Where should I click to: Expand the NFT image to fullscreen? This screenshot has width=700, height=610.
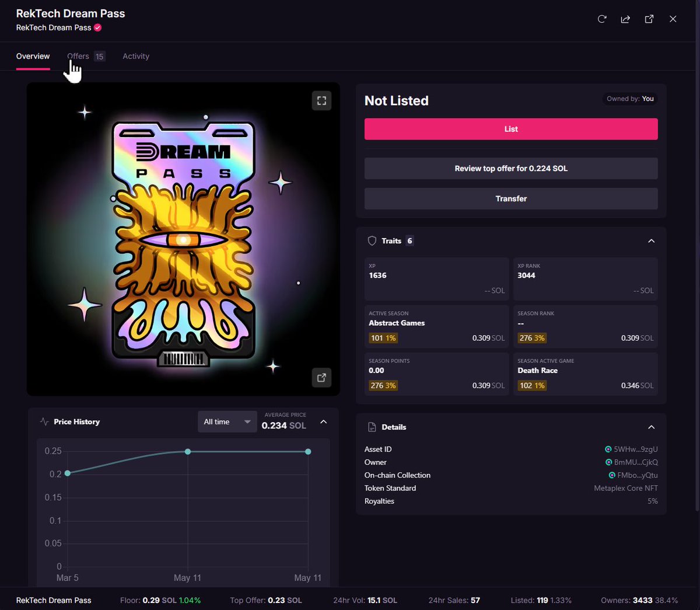[321, 100]
